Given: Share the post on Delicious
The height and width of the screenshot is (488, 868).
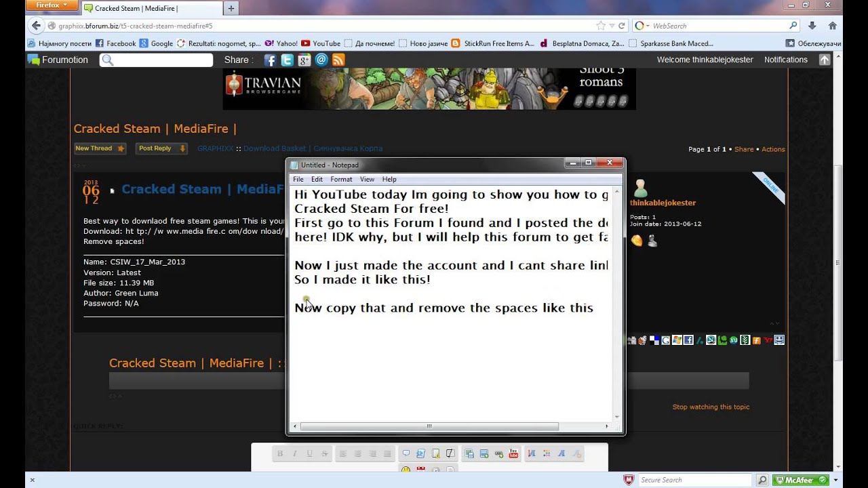Looking at the screenshot, I should (654, 340).
